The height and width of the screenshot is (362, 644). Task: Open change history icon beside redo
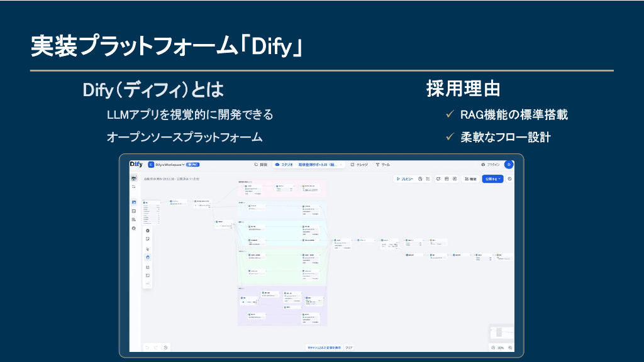[165, 348]
